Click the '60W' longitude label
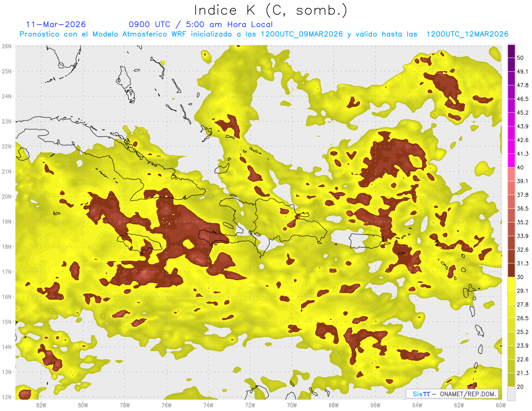The width and height of the screenshot is (532, 411). pyautogui.click(x=501, y=405)
